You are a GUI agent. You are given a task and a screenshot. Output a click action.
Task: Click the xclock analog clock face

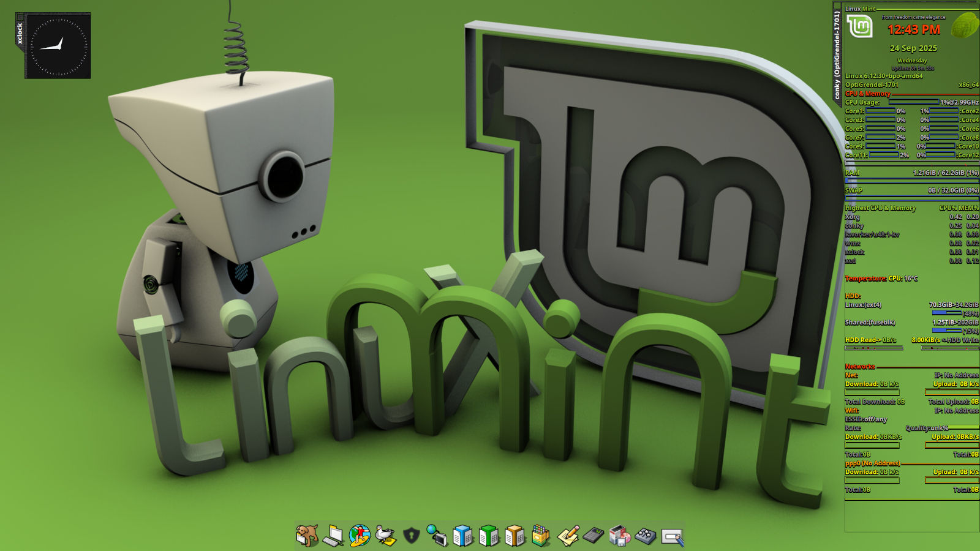[59, 47]
